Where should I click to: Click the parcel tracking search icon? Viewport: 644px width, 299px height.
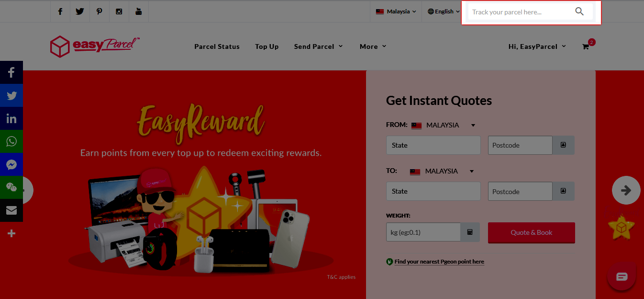pyautogui.click(x=579, y=11)
